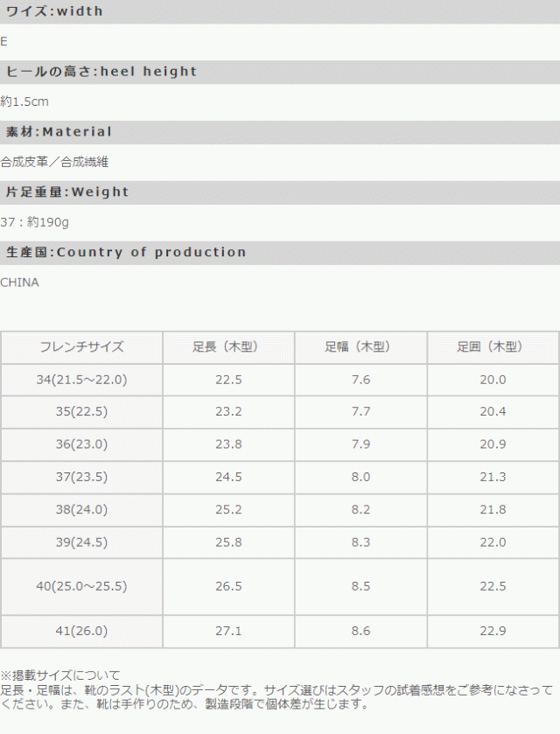
Task: Click the 合成皮革/合成繊維 material text
Action: click(x=54, y=162)
